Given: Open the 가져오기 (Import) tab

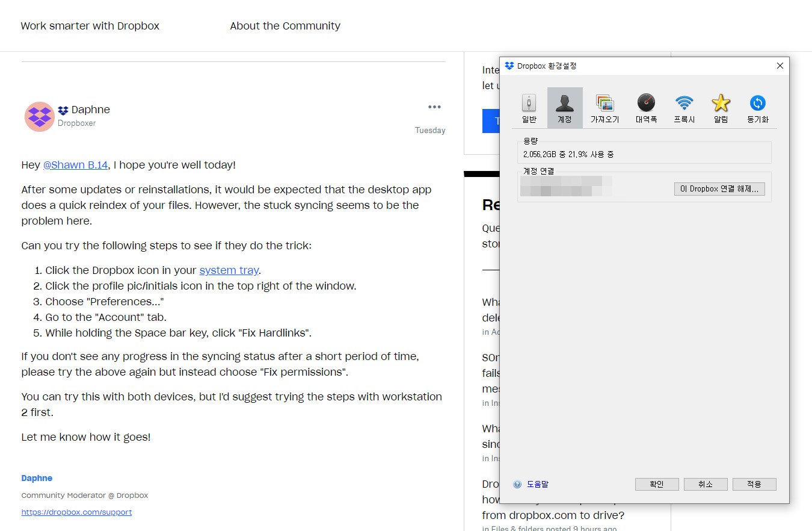Looking at the screenshot, I should pyautogui.click(x=604, y=108).
